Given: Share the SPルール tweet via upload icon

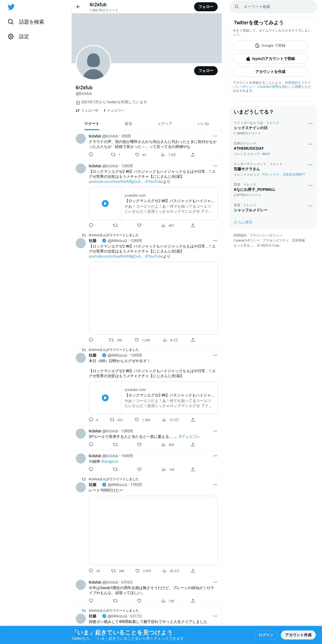Looking at the screenshot, I should click(193, 444).
